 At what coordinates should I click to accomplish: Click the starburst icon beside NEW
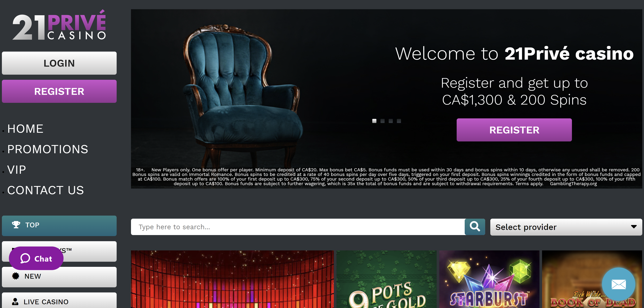(x=16, y=276)
